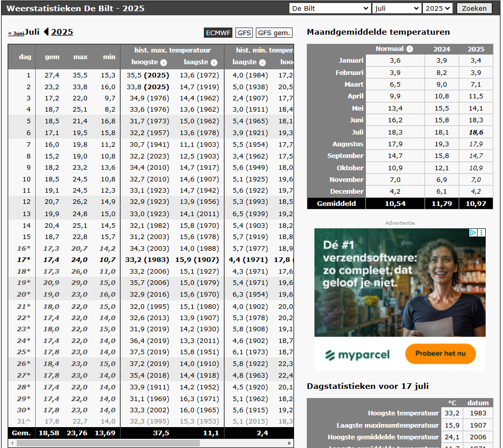
Task: Go to previous month via '« Juni' link
Action: (x=16, y=33)
